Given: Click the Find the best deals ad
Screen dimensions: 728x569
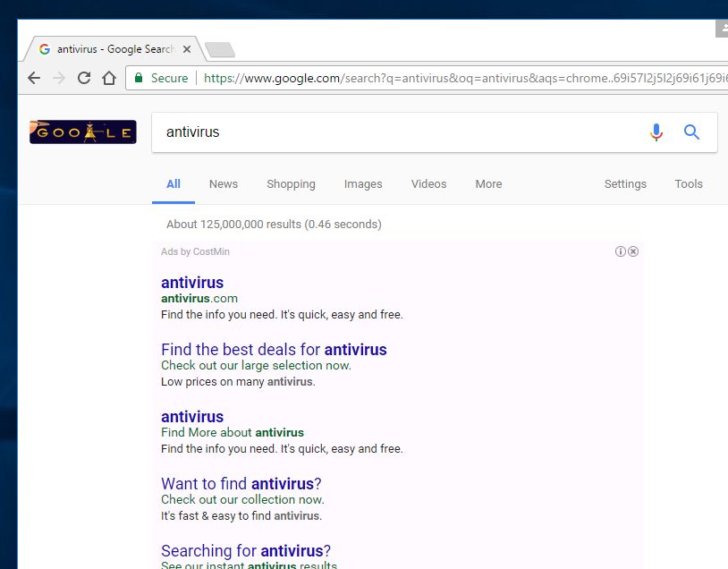Looking at the screenshot, I should (273, 350).
